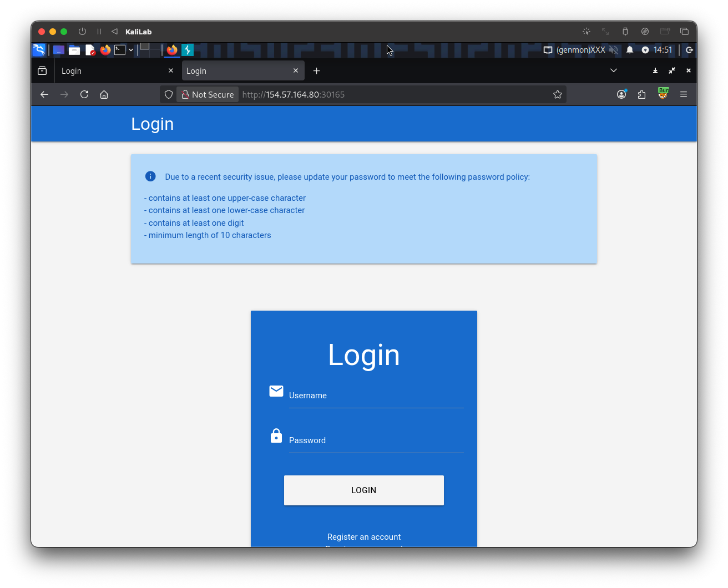
Task: Toggle the muted volume icon
Action: tap(614, 50)
